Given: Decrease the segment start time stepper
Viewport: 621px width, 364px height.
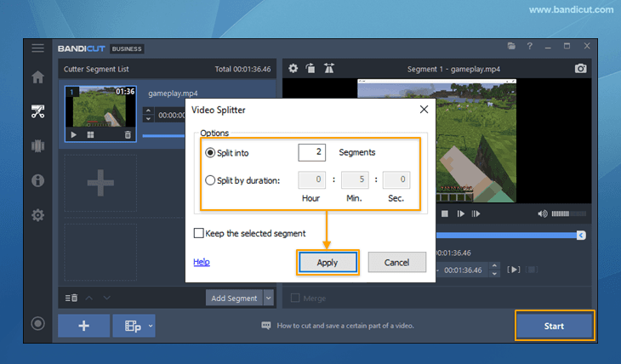Looking at the screenshot, I should pos(148,119).
